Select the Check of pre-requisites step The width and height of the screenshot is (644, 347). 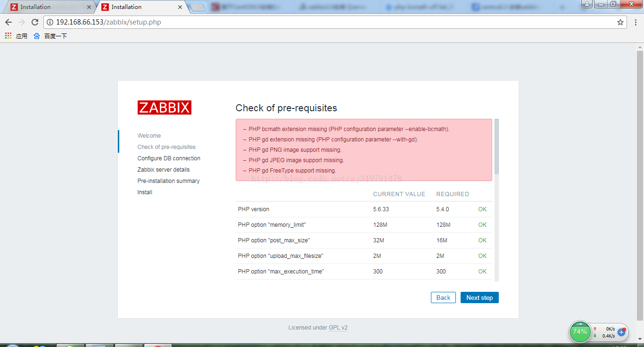click(x=166, y=147)
